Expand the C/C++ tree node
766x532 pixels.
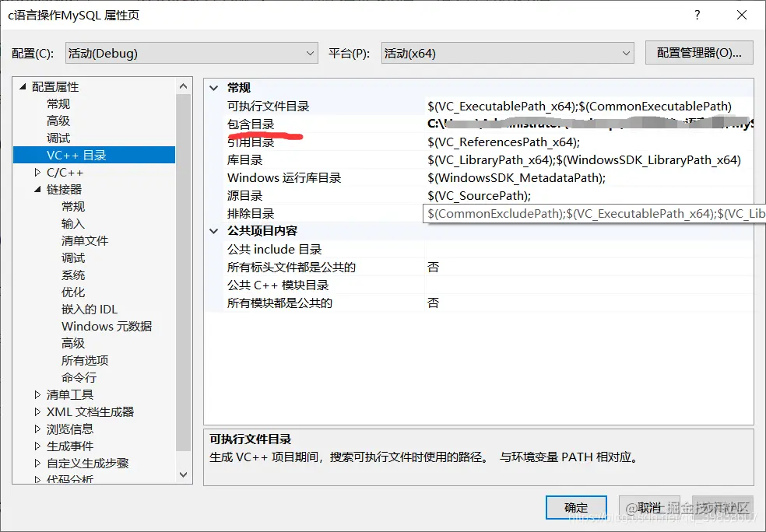pyautogui.click(x=37, y=173)
